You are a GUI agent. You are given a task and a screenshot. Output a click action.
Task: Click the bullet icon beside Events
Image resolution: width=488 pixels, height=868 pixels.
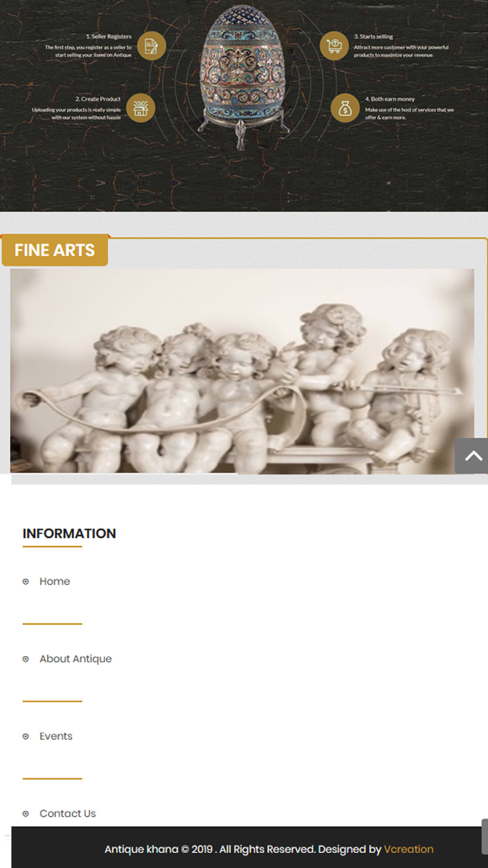click(26, 737)
